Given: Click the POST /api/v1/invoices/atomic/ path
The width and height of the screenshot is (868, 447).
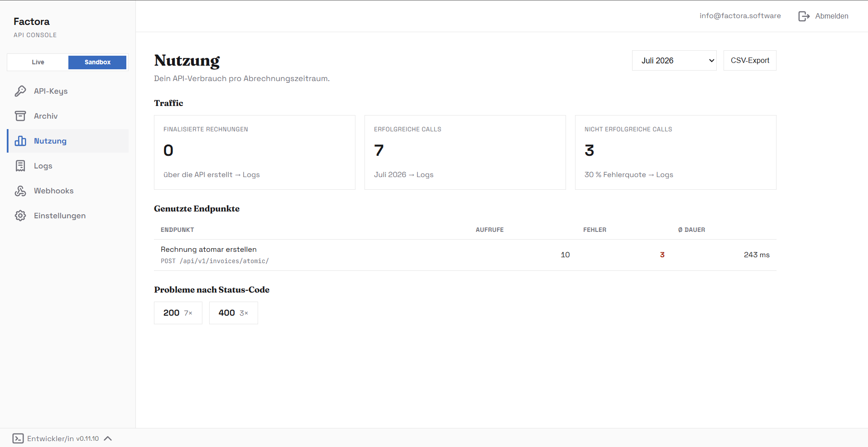Looking at the screenshot, I should [215, 261].
